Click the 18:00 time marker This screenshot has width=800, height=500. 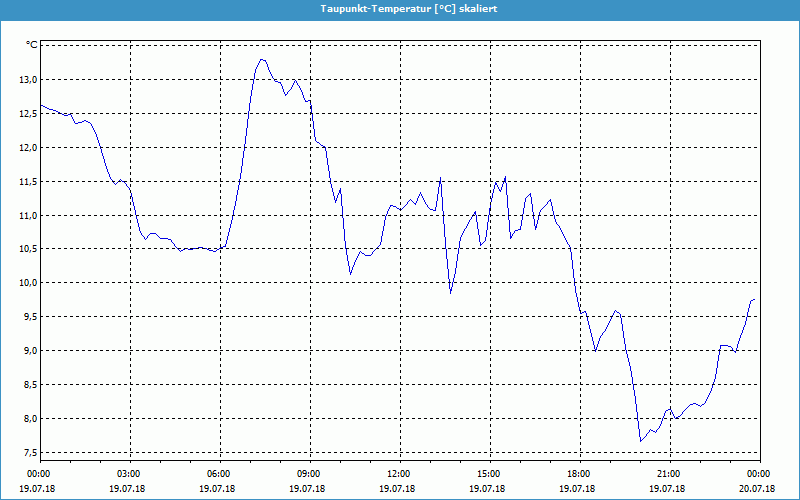click(x=578, y=473)
